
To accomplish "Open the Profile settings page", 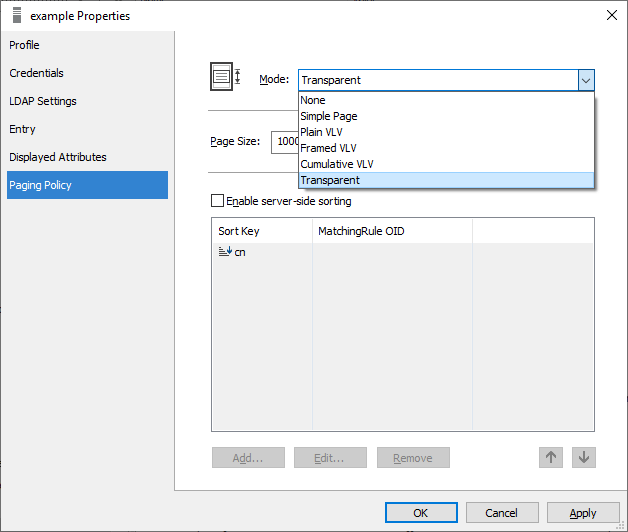I will coord(25,45).
